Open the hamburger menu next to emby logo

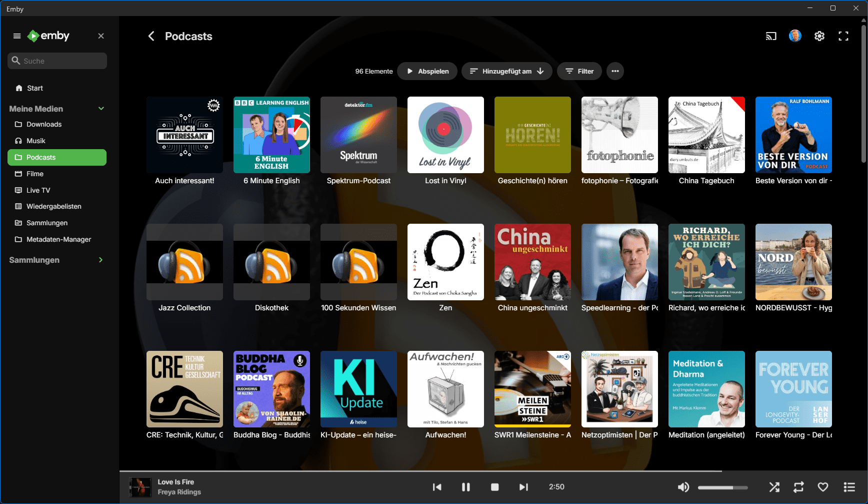click(x=17, y=36)
